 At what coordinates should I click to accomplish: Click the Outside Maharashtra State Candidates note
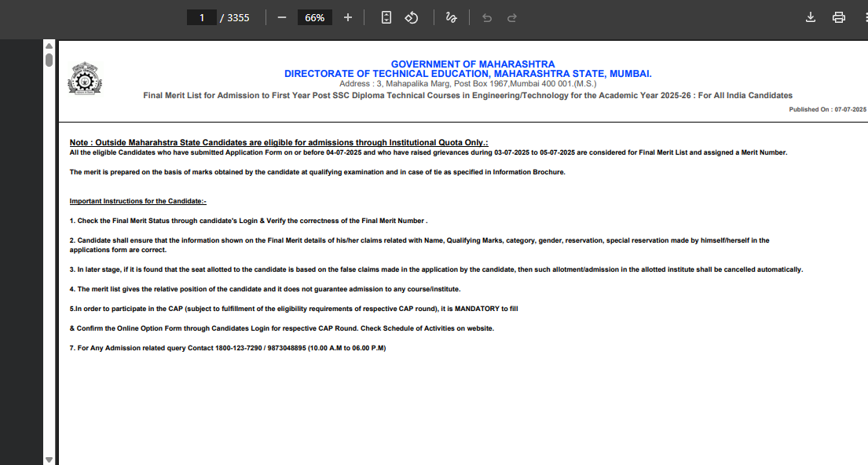pos(279,142)
